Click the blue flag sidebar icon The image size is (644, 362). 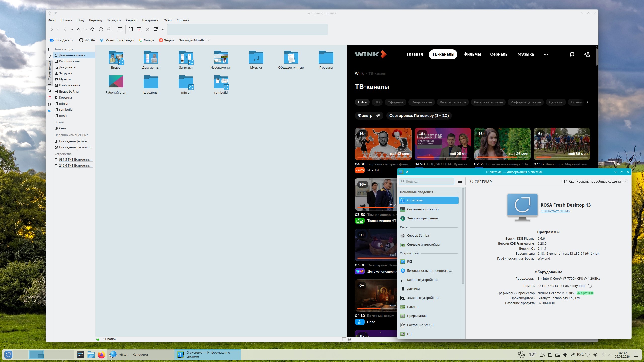click(49, 111)
